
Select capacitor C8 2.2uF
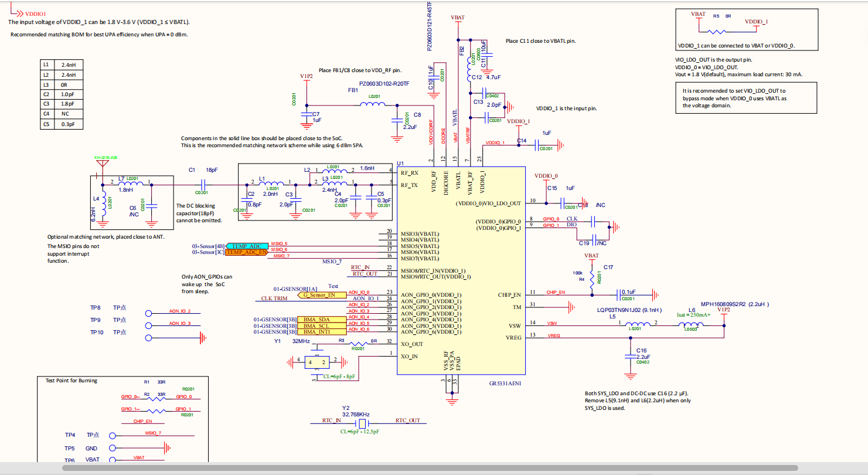397,119
